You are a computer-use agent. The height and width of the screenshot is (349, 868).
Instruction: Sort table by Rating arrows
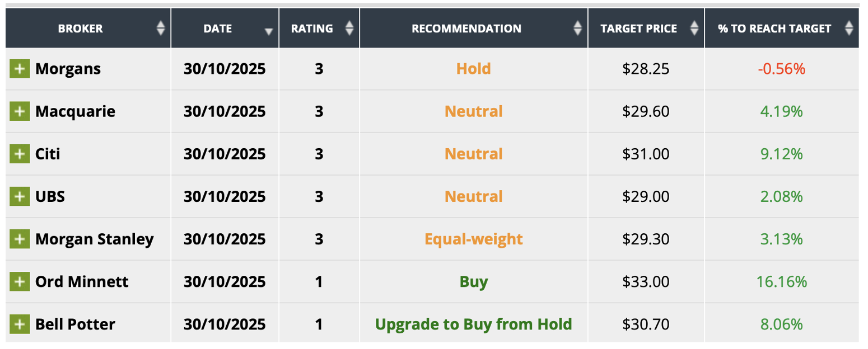[x=349, y=29]
